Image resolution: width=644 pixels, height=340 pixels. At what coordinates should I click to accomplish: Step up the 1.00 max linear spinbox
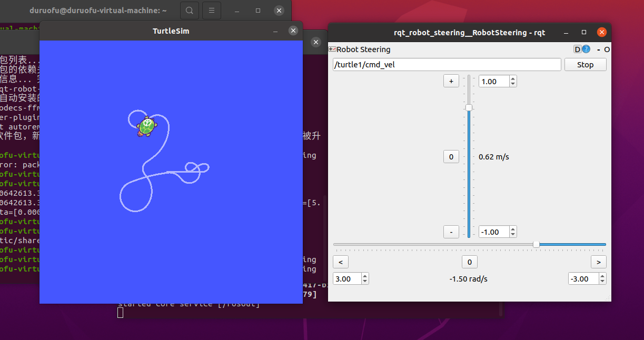[x=513, y=79]
